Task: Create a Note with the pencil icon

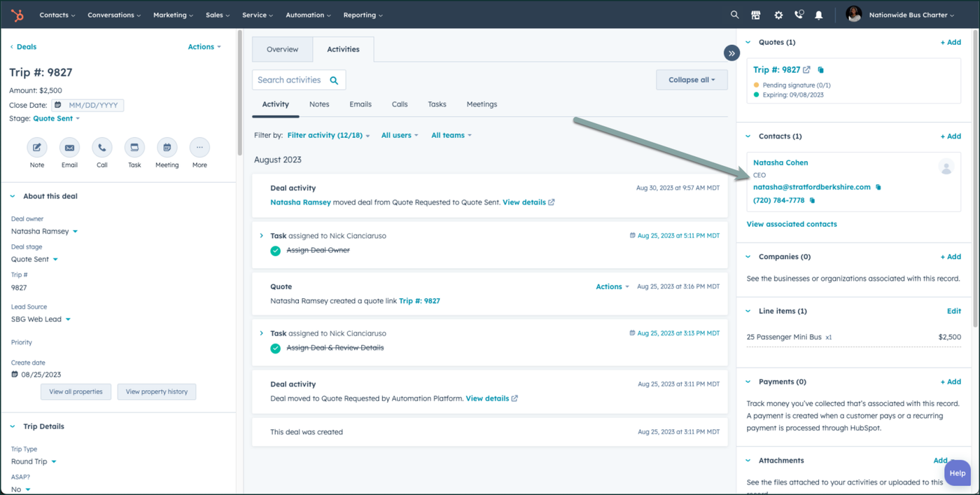Action: [37, 148]
